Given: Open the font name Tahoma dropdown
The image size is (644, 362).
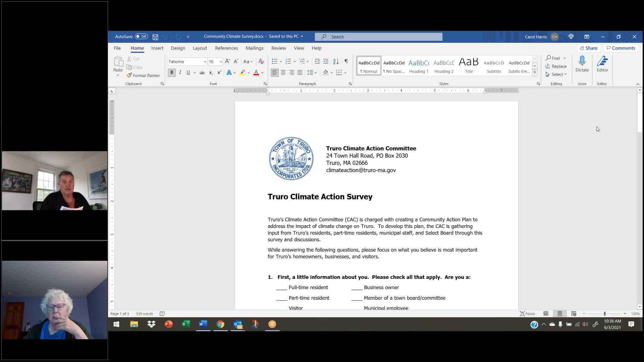Looking at the screenshot, I should 205,62.
